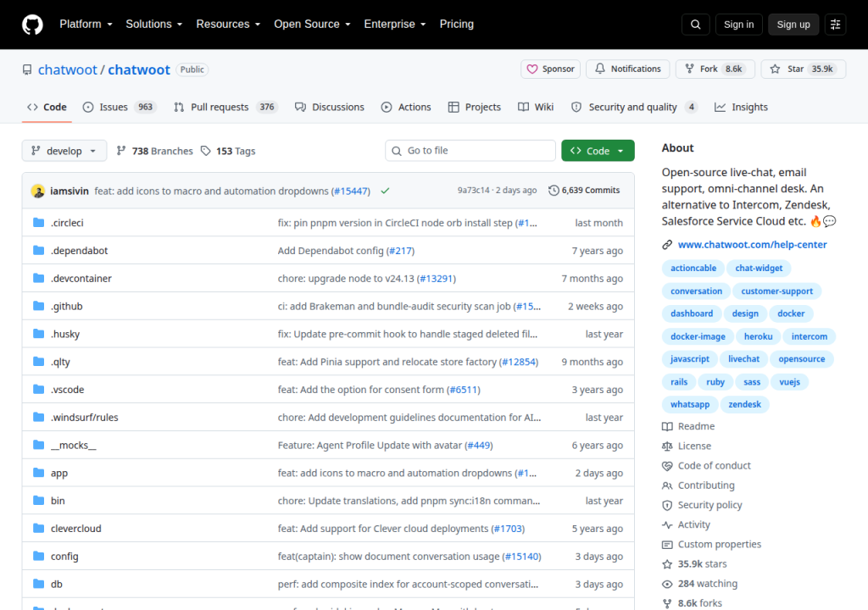The height and width of the screenshot is (610, 868).
Task: Expand the Open Source menu
Action: pyautogui.click(x=312, y=25)
